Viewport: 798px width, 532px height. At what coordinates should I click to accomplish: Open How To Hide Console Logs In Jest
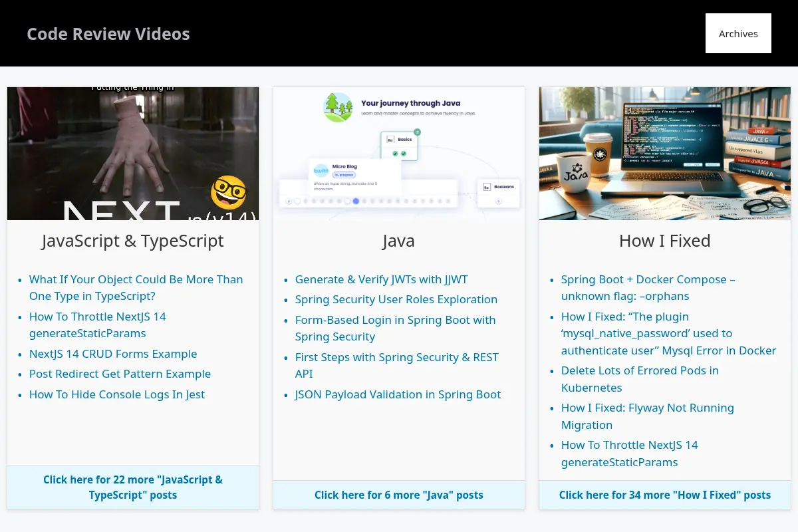(x=117, y=394)
